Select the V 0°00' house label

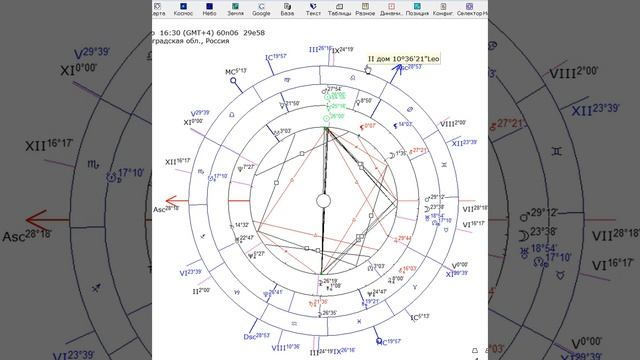pyautogui.click(x=460, y=265)
